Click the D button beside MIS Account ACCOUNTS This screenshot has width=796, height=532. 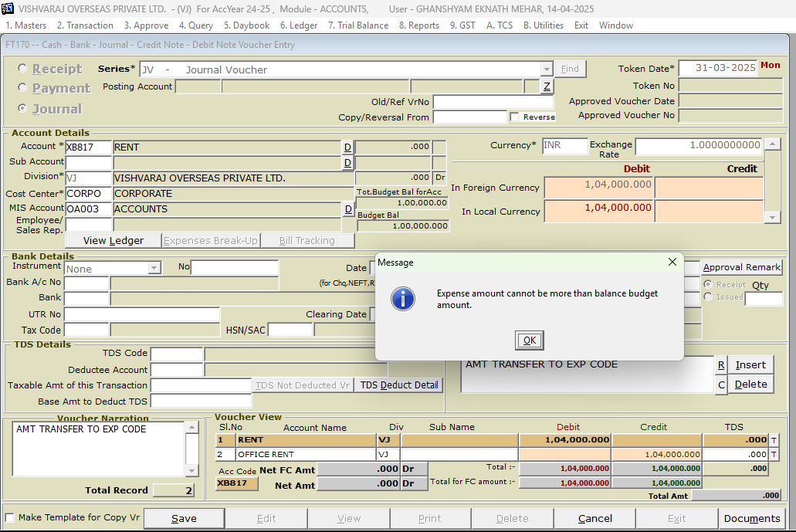(x=348, y=209)
